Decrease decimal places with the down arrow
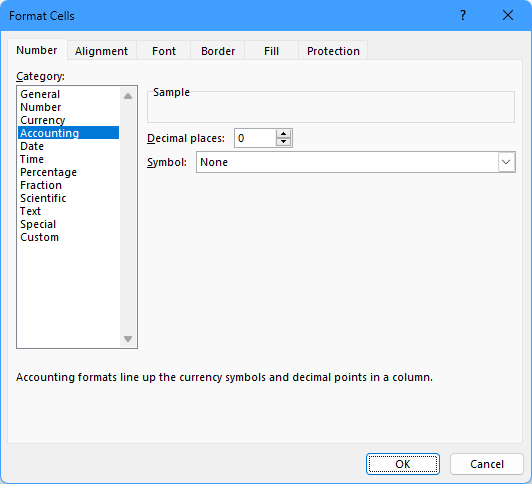 coord(283,142)
